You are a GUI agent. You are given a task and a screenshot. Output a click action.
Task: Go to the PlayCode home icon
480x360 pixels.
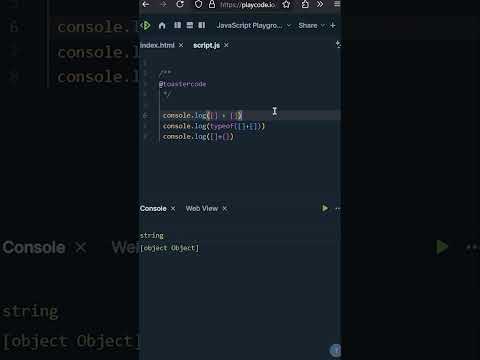point(162,26)
